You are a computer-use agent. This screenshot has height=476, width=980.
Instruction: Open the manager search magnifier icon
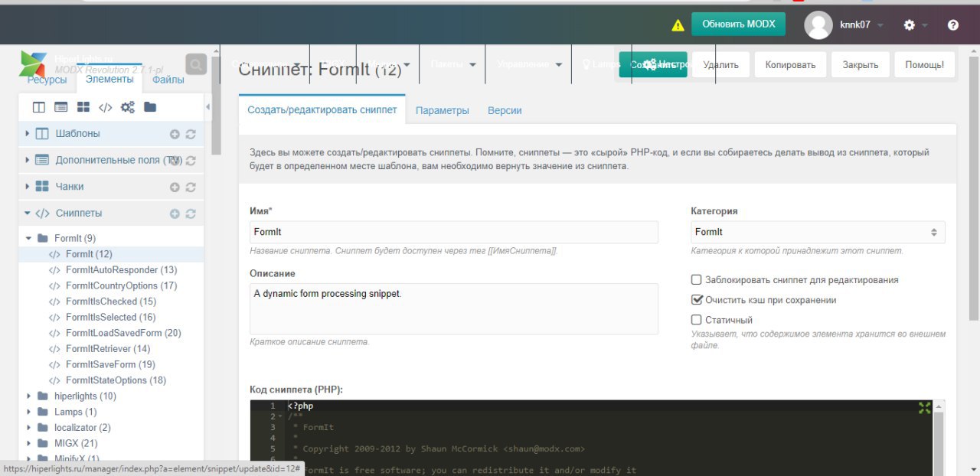197,65
